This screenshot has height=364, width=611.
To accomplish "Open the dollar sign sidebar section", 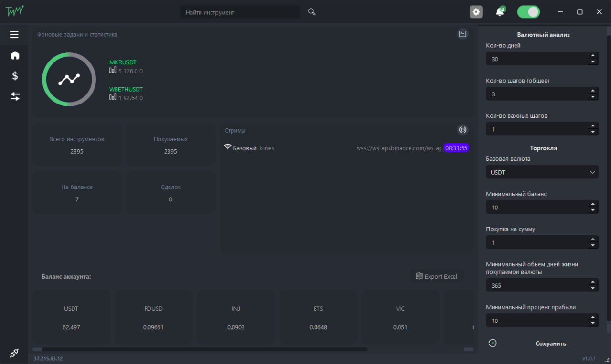I will pos(15,76).
